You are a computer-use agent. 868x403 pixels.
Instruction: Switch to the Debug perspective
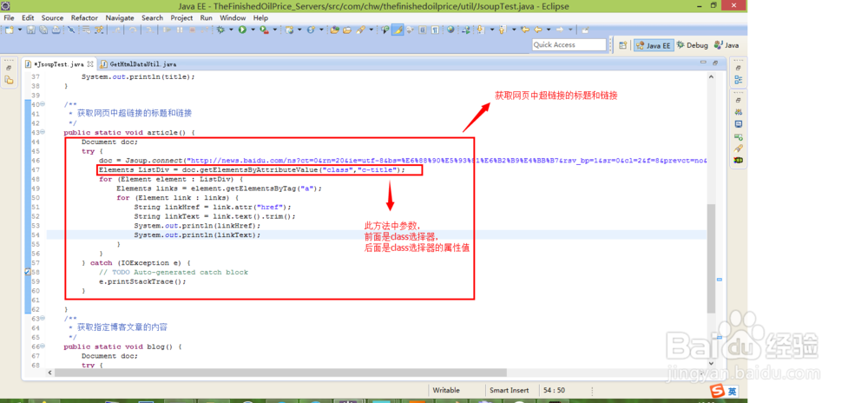pyautogui.click(x=692, y=45)
